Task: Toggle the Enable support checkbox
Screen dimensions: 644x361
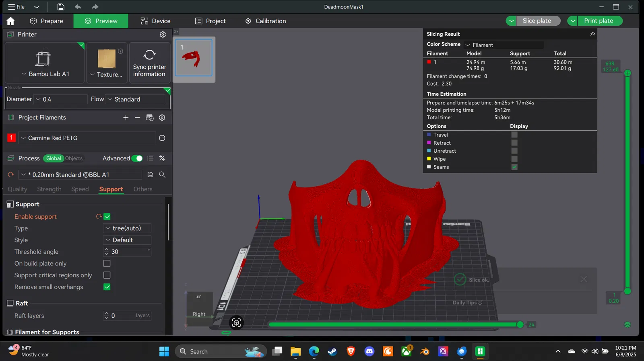Action: [107, 216]
